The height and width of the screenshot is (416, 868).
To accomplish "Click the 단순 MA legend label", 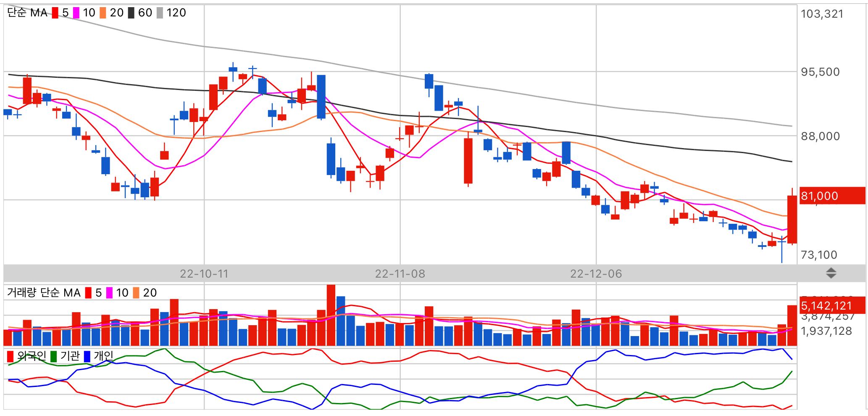I will click(27, 13).
